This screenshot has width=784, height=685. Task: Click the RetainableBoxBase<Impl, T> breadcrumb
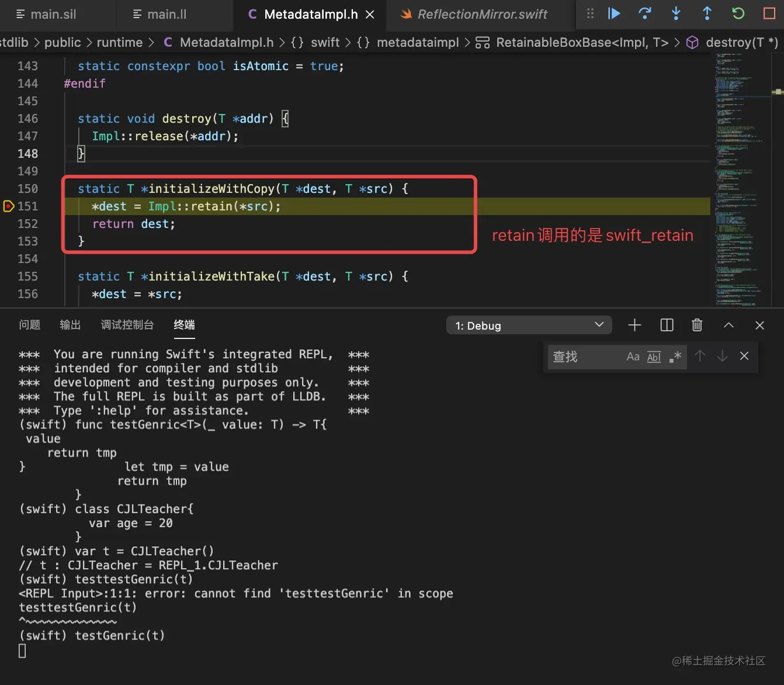tap(573, 43)
